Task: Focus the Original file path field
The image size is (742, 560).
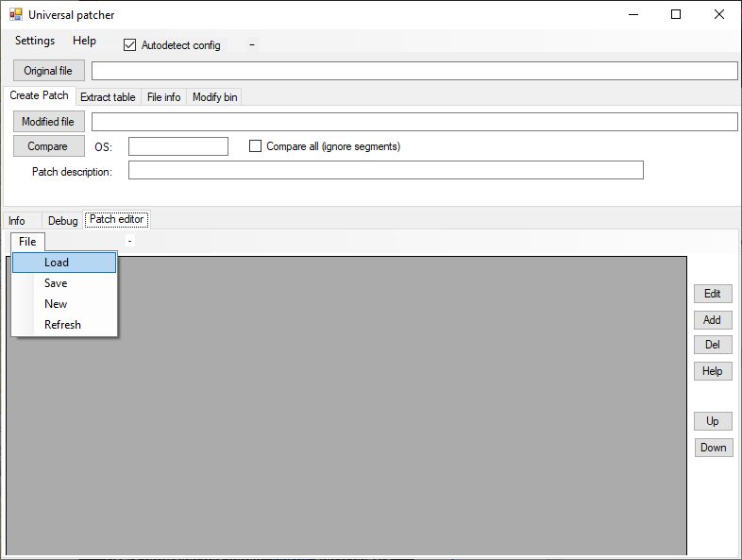Action: tap(414, 71)
